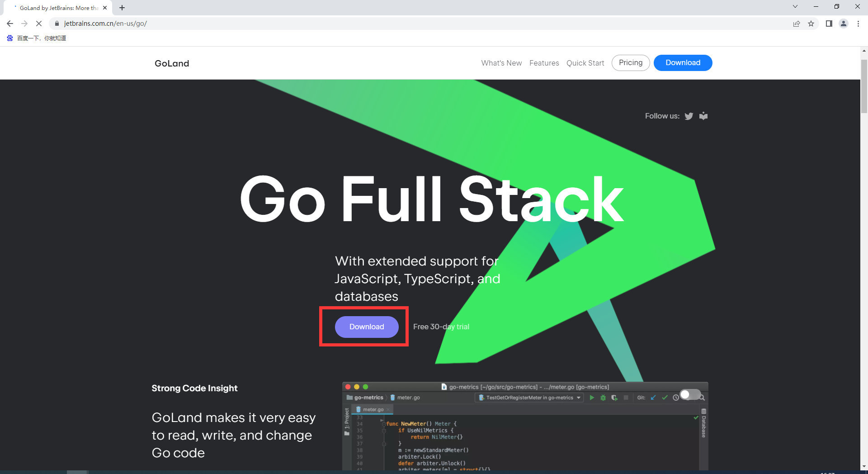Open What's New in the navigation

501,63
